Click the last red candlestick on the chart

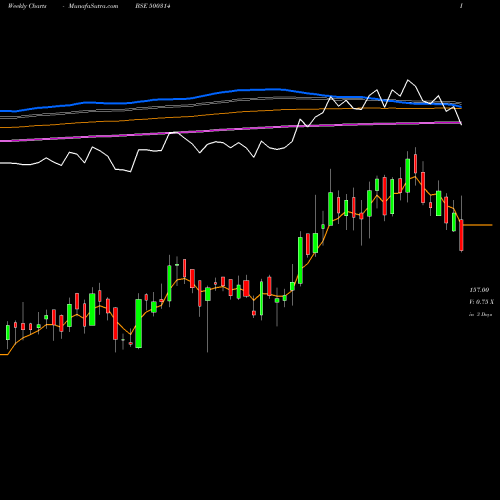tap(461, 235)
